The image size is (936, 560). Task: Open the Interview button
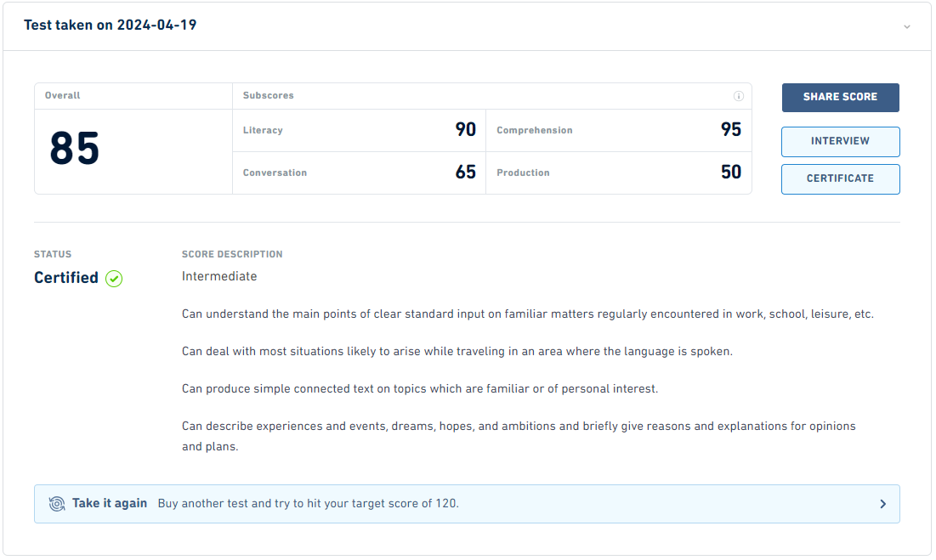pyautogui.click(x=841, y=141)
